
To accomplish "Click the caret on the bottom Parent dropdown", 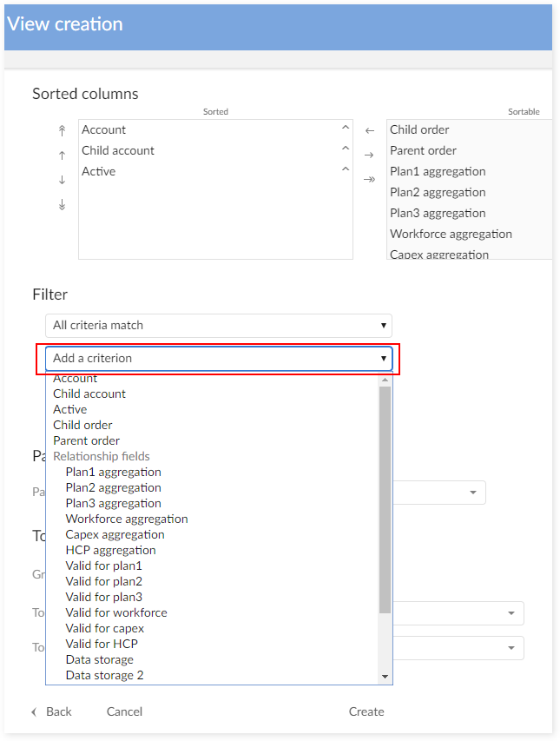I will point(474,492).
